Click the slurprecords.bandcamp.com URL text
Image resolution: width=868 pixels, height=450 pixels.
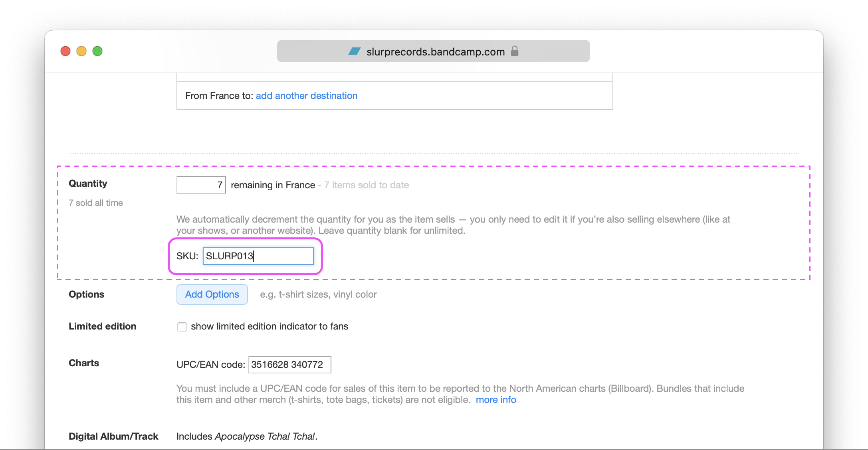click(436, 52)
